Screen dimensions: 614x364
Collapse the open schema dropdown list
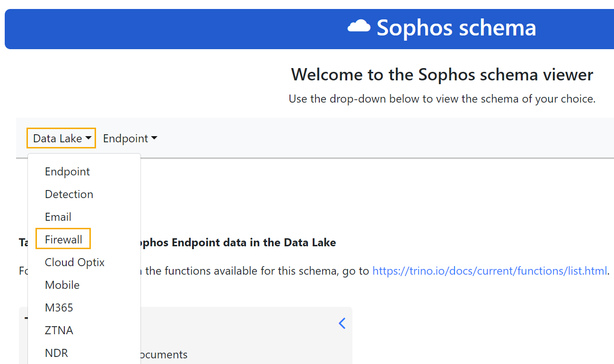coord(61,138)
